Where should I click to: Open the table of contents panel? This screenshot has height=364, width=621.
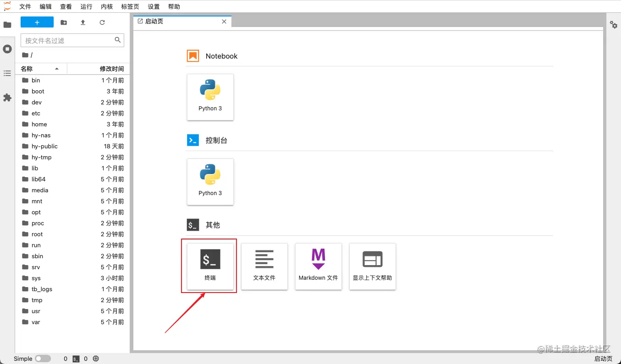coord(7,73)
